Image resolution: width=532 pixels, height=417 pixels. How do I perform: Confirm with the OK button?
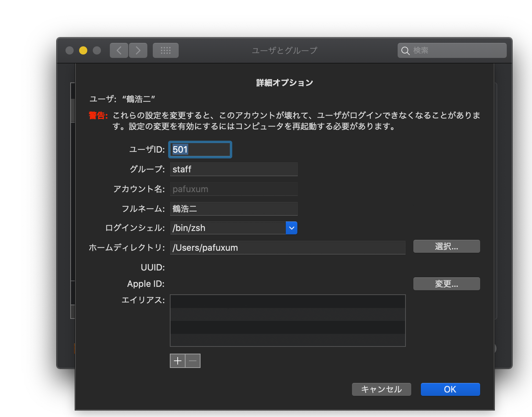click(x=450, y=389)
